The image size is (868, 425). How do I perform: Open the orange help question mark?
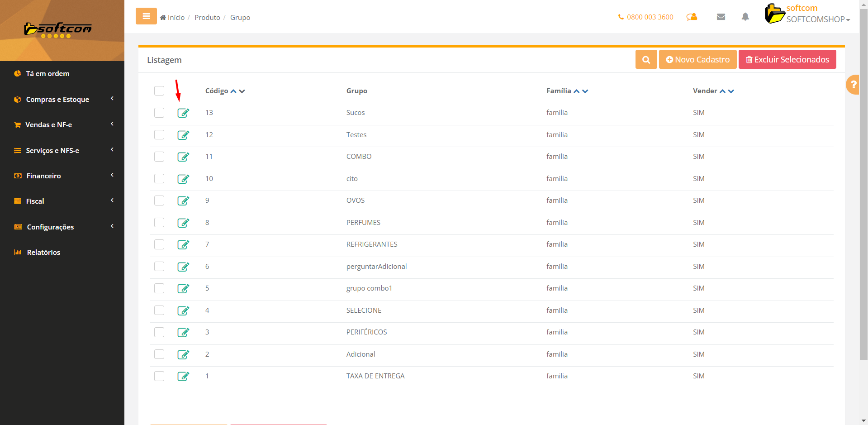853,85
